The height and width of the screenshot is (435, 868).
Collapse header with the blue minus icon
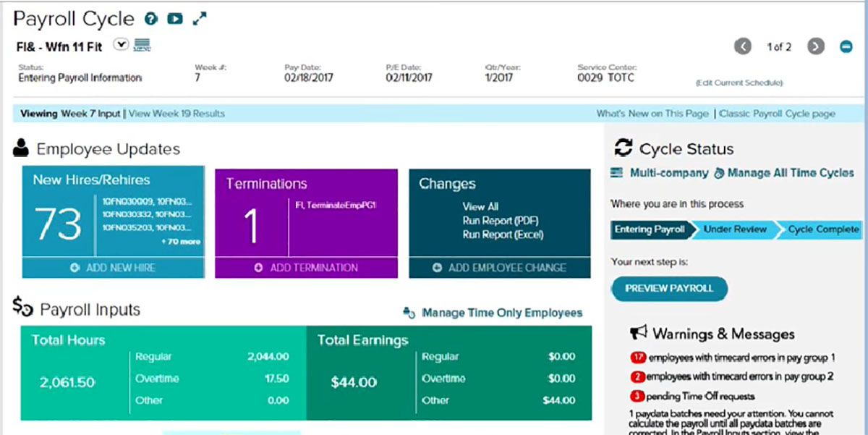pos(846,47)
